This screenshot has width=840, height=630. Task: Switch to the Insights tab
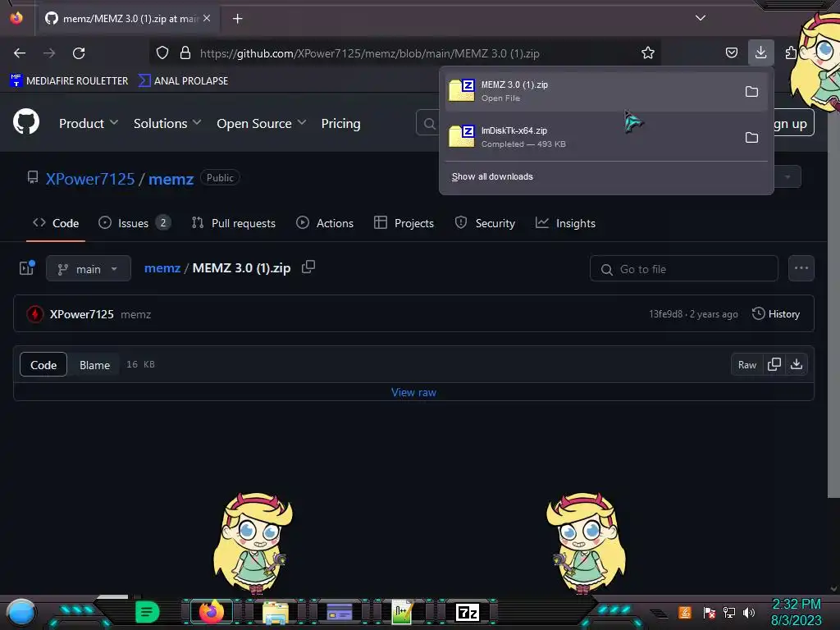click(x=565, y=223)
